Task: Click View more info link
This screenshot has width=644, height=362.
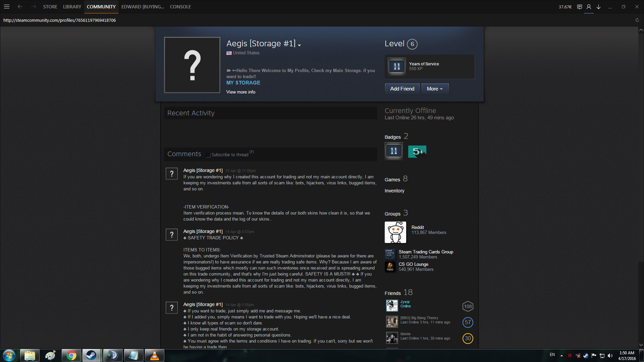Action: click(x=240, y=92)
